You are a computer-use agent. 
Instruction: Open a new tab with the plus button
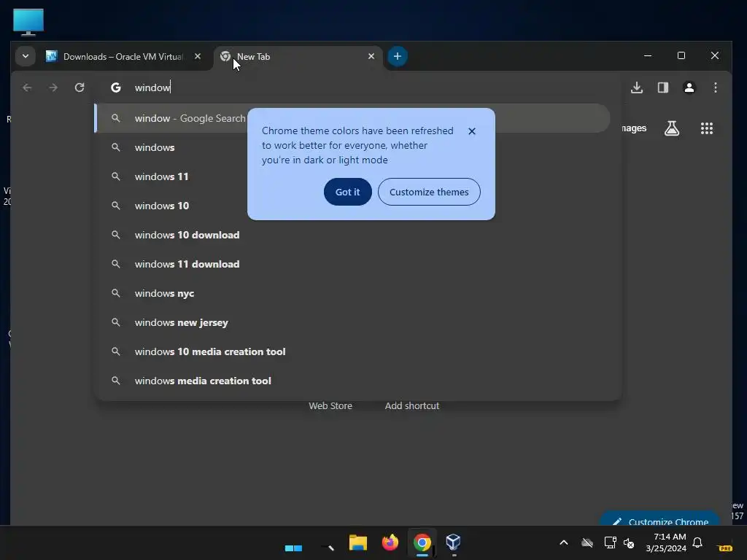pyautogui.click(x=398, y=56)
